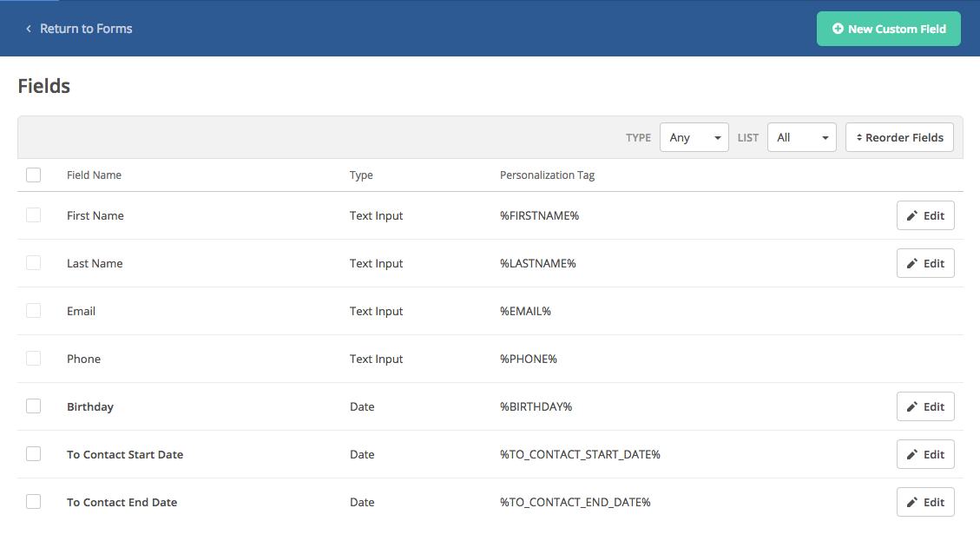Toggle the select-all checkbox in header
The width and height of the screenshot is (980, 541).
(34, 175)
